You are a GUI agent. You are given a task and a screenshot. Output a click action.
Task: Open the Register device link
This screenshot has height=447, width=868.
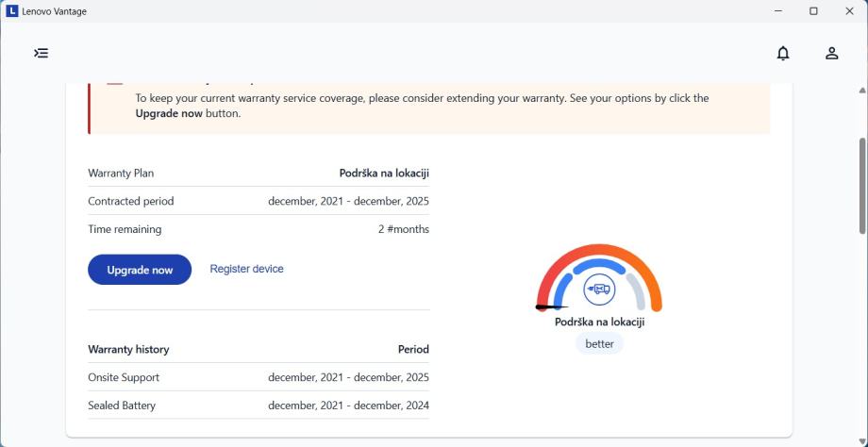click(x=246, y=269)
